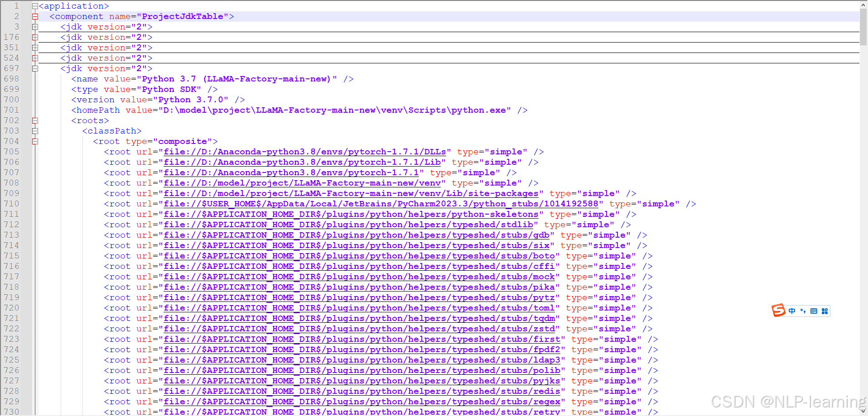The image size is (868, 416).
Task: Open the Sogou soft keyboard
Action: [x=813, y=311]
